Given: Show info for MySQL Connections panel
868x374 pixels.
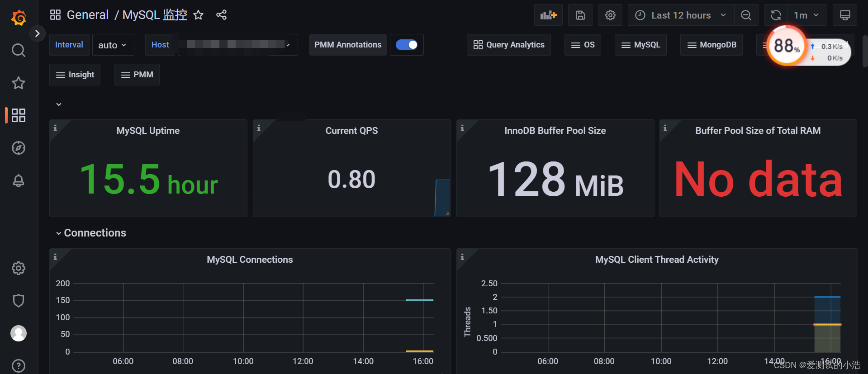Looking at the screenshot, I should coord(55,257).
